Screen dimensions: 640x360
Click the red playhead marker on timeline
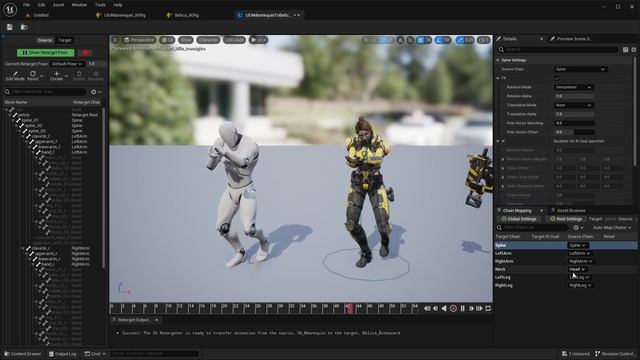[x=349, y=308]
